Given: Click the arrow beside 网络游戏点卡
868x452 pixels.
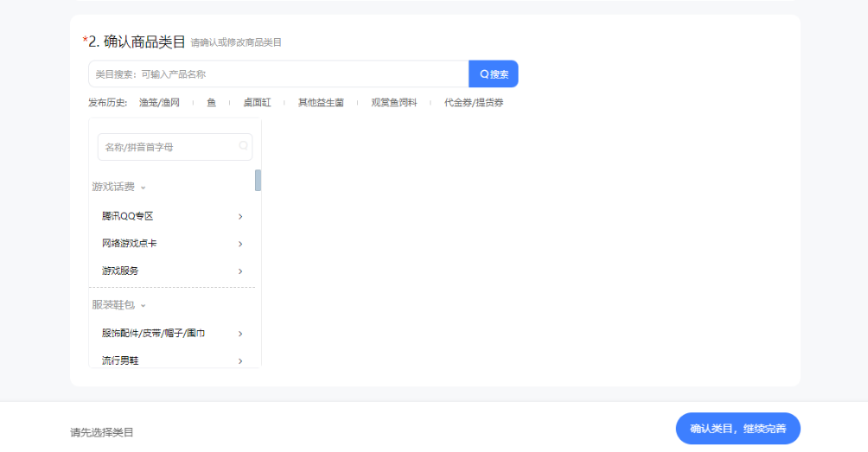Looking at the screenshot, I should 240,244.
